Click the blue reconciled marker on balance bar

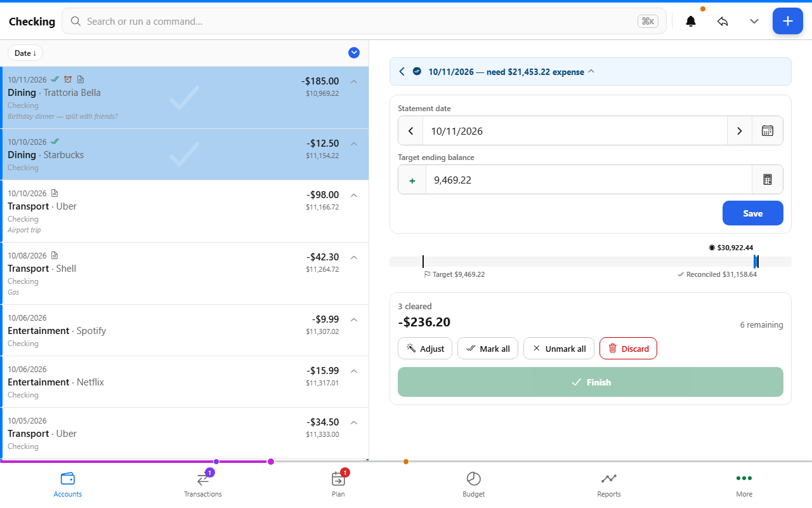(756, 262)
